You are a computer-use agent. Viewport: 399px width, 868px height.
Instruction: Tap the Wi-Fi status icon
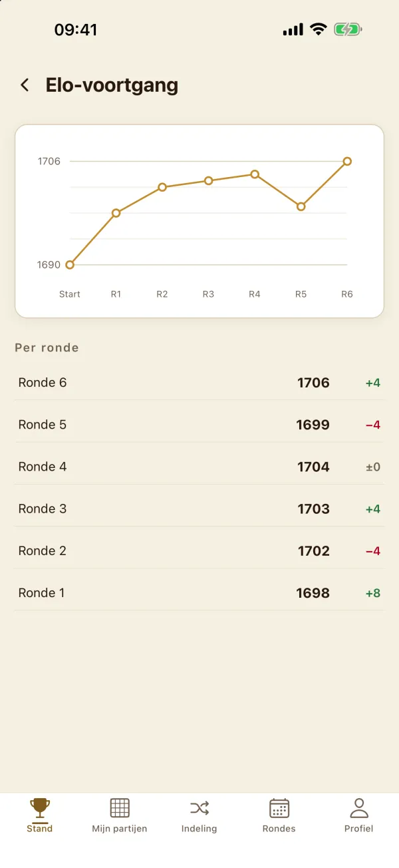[x=319, y=29]
